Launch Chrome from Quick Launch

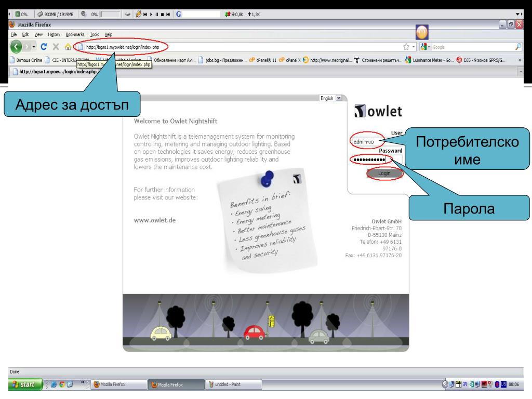coord(62,384)
